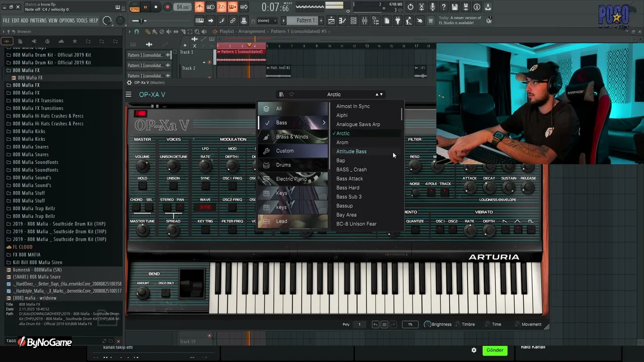Screen dimensions: 644x362
Task: Choose the Drums preset category
Action: click(293, 165)
